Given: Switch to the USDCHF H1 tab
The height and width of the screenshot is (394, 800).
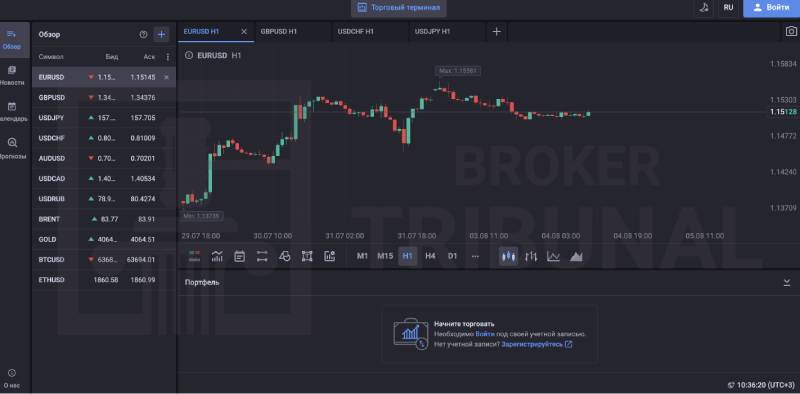Looking at the screenshot, I should click(369, 32).
